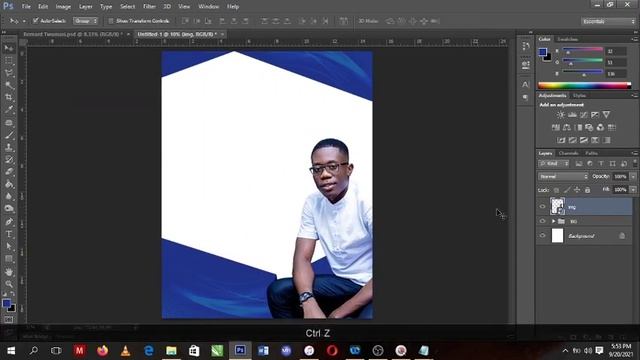Open the Essentials workspace dropdown
The height and width of the screenshot is (360, 640).
pos(608,21)
